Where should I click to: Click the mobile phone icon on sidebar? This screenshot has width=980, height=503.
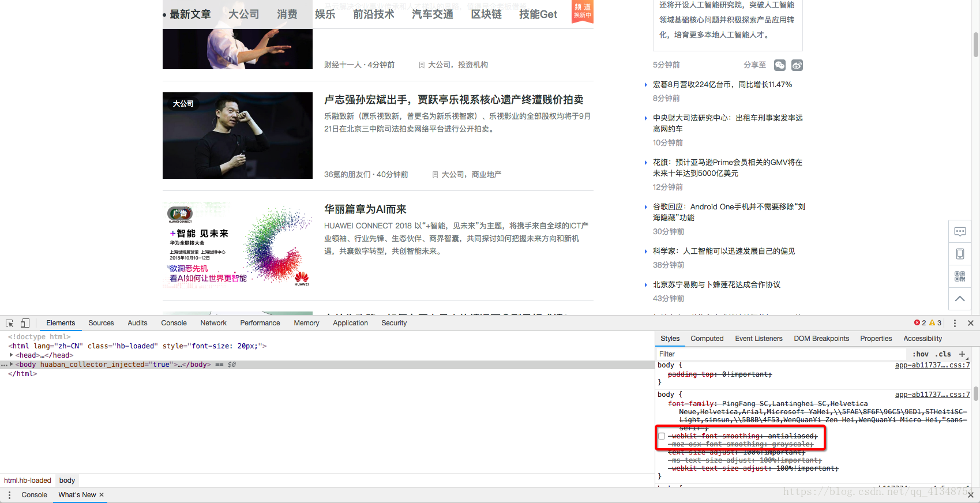(x=960, y=254)
